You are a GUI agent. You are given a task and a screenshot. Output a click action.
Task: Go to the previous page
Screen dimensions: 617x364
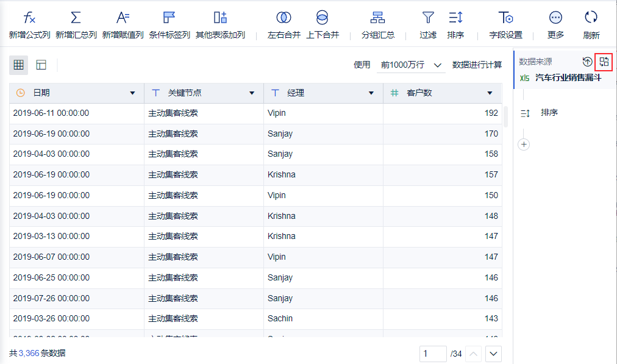[473, 354]
